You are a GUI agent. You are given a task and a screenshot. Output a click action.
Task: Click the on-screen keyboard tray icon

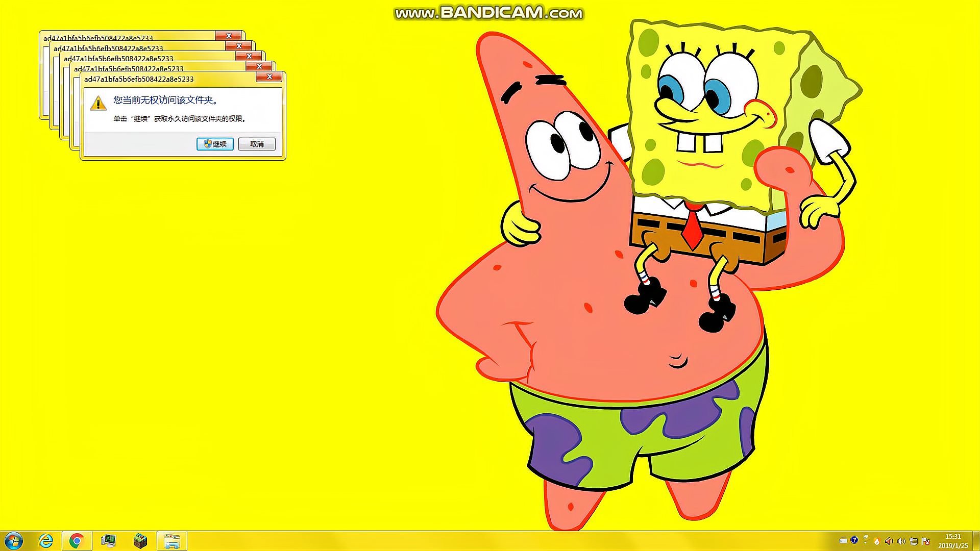(843, 541)
